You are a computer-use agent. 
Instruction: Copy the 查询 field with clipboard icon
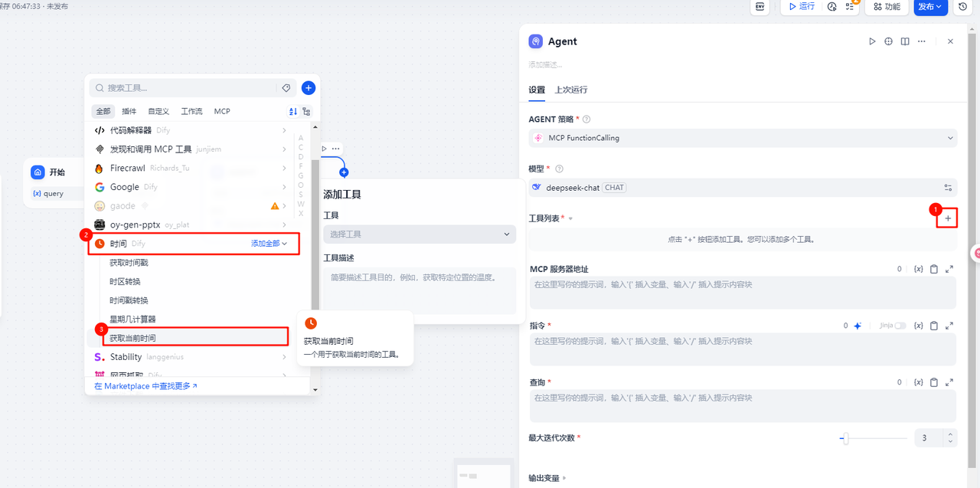934,382
